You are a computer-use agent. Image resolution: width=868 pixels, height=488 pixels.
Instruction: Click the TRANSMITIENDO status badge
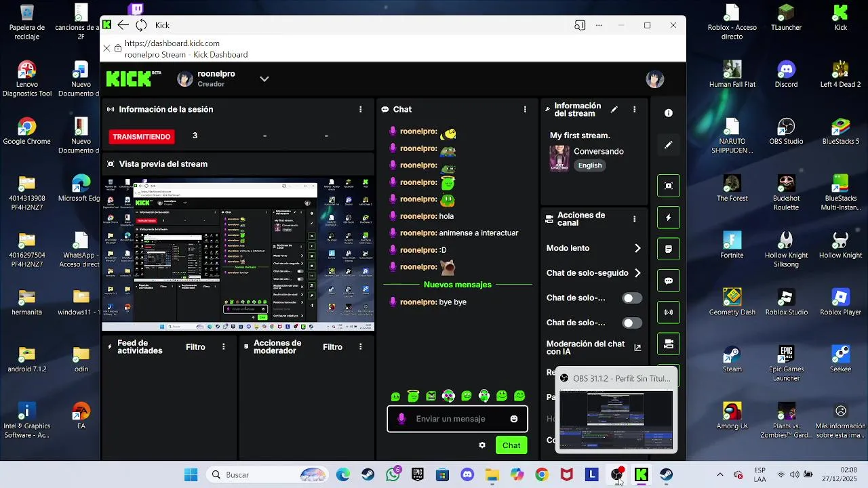tap(142, 136)
